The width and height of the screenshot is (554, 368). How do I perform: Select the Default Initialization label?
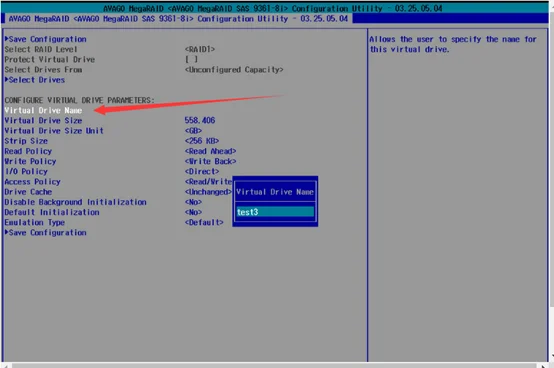coord(52,212)
